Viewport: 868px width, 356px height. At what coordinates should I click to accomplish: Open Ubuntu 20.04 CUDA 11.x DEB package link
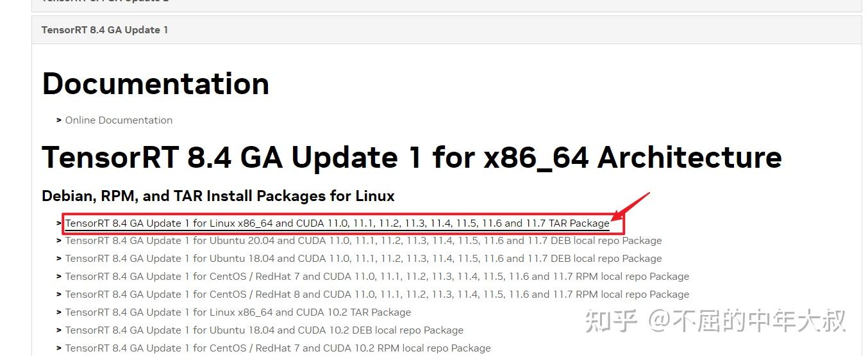[x=363, y=241]
